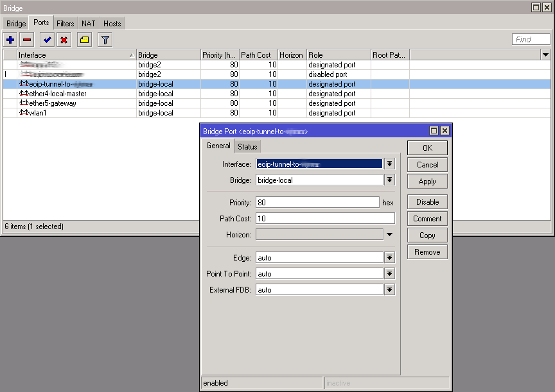This screenshot has height=392, width=555.
Task: Click the red minus remove icon
Action: pyautogui.click(x=27, y=40)
